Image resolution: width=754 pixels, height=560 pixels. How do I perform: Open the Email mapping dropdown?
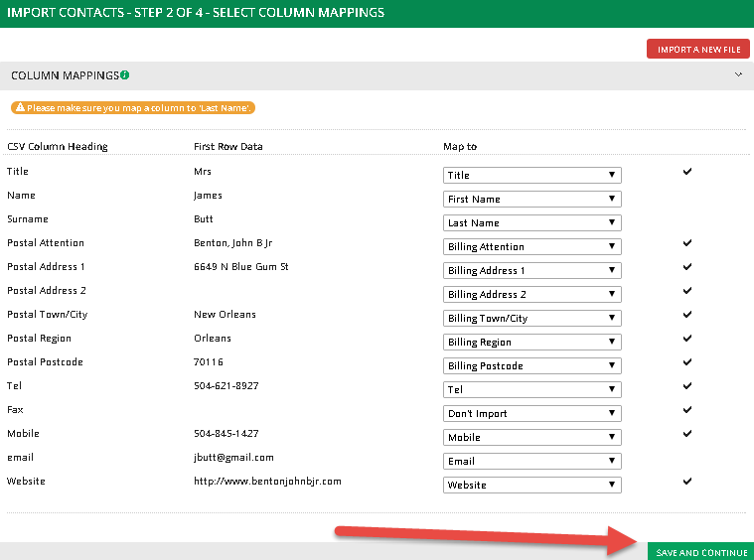point(532,461)
